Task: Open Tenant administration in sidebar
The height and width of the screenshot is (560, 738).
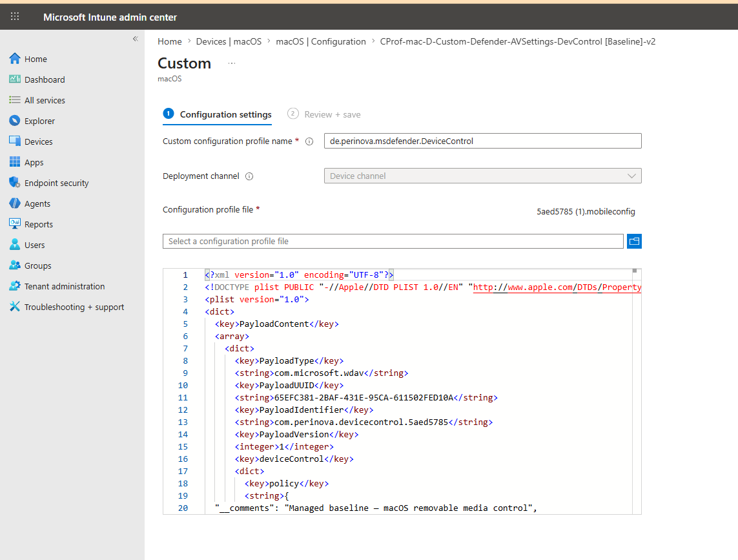Action: pos(65,286)
